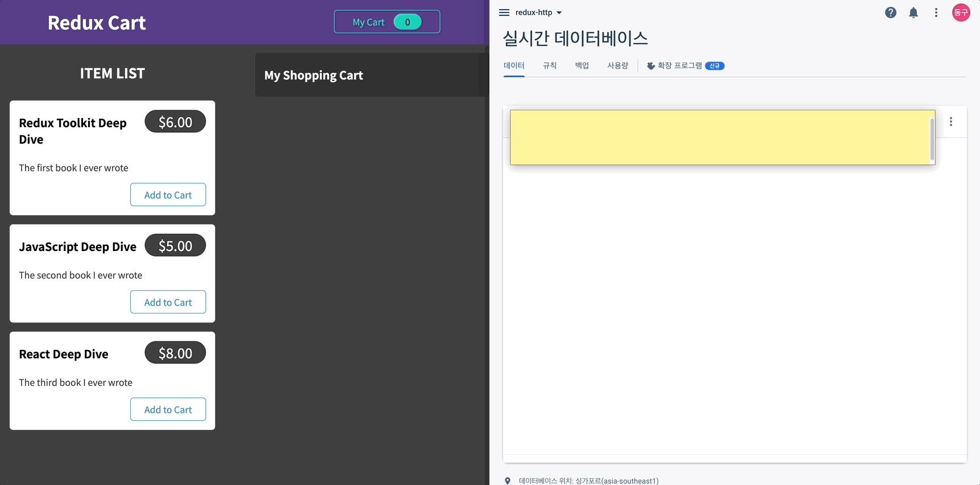Click the My Shopping Cart heading

click(x=314, y=76)
